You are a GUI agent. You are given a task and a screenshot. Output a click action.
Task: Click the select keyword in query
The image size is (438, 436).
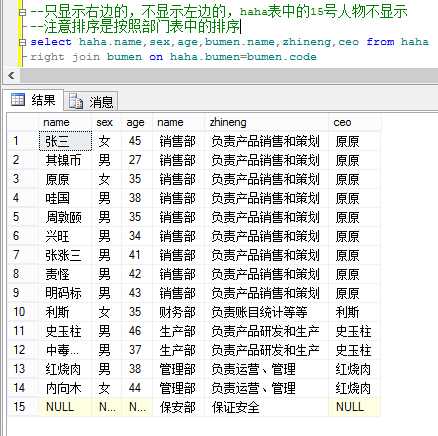click(51, 42)
